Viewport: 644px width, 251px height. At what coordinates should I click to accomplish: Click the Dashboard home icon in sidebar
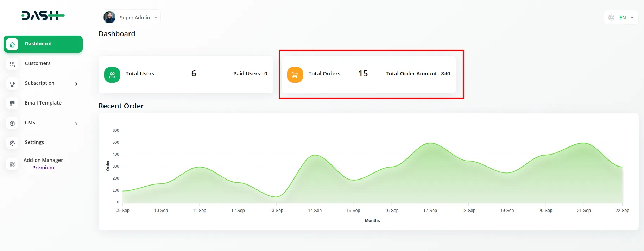click(x=12, y=44)
